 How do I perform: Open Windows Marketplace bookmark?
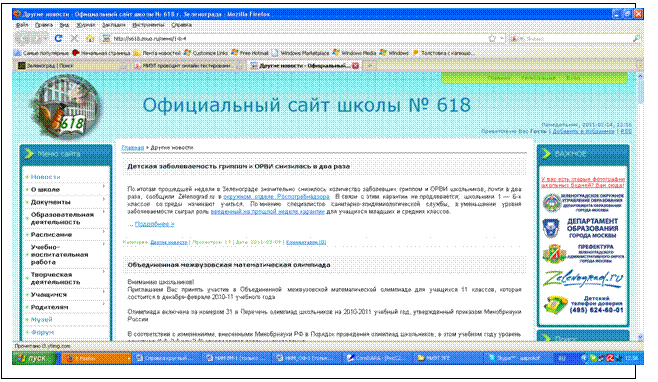click(x=300, y=53)
